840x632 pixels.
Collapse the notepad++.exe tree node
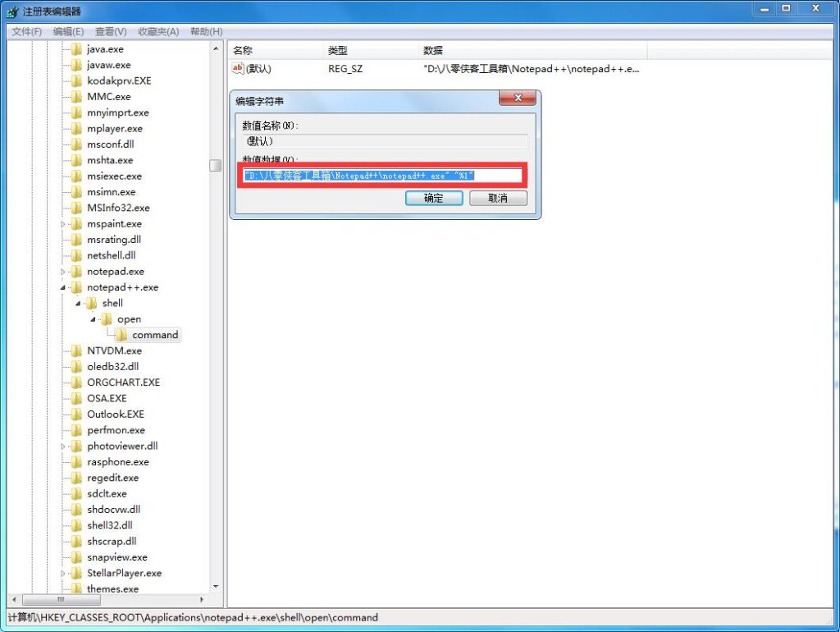(x=62, y=287)
